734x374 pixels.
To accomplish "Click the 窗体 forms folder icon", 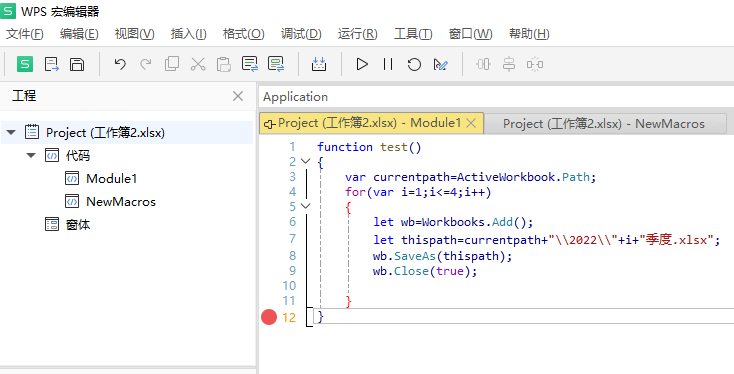I will [x=51, y=225].
